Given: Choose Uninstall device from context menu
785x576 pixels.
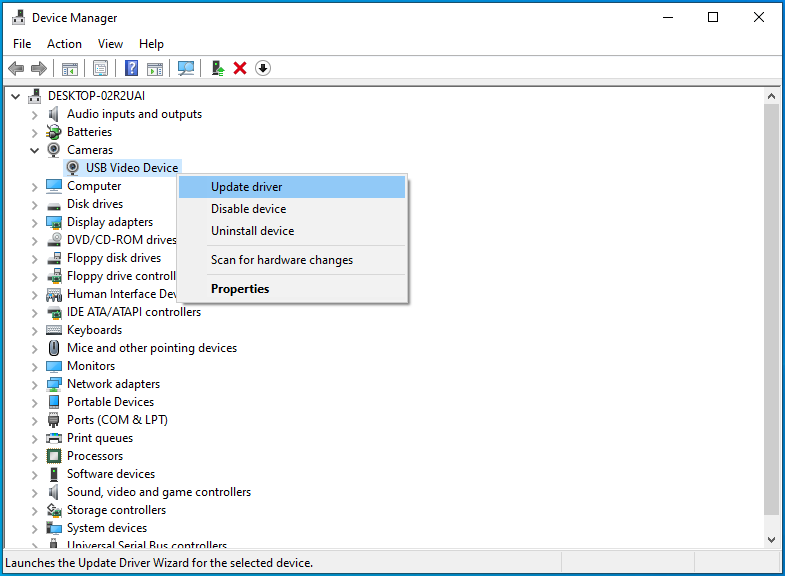Looking at the screenshot, I should click(252, 231).
